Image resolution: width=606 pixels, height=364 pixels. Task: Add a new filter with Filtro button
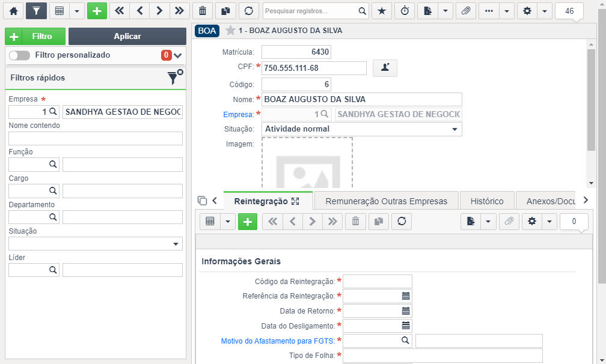coord(35,36)
